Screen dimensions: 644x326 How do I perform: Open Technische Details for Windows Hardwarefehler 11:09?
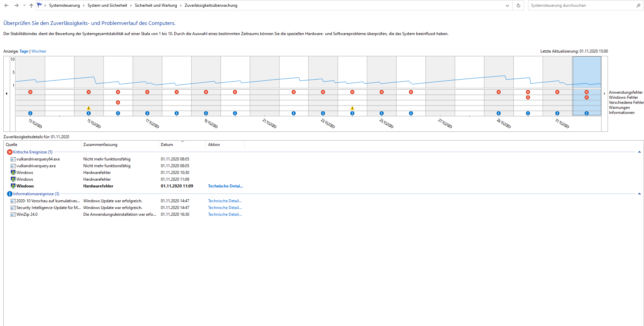coord(225,186)
